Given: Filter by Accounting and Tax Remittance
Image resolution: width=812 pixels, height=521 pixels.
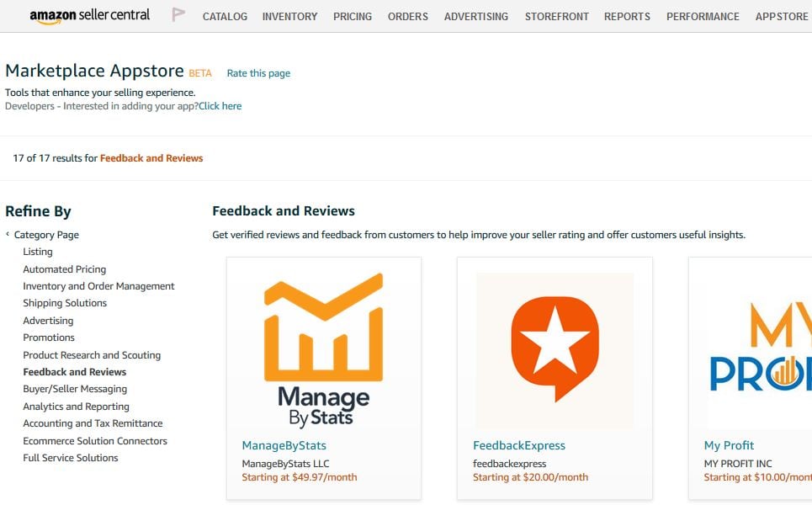Looking at the screenshot, I should click(x=93, y=423).
